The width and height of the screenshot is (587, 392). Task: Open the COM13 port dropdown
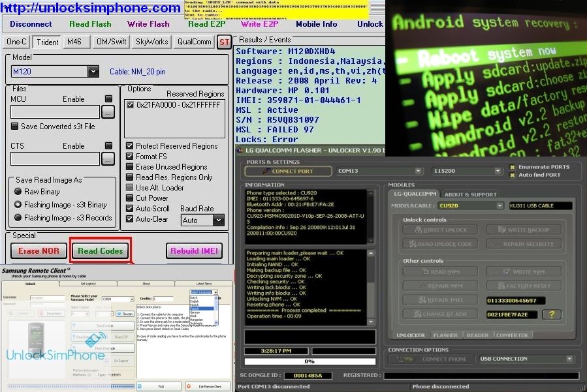[x=418, y=171]
